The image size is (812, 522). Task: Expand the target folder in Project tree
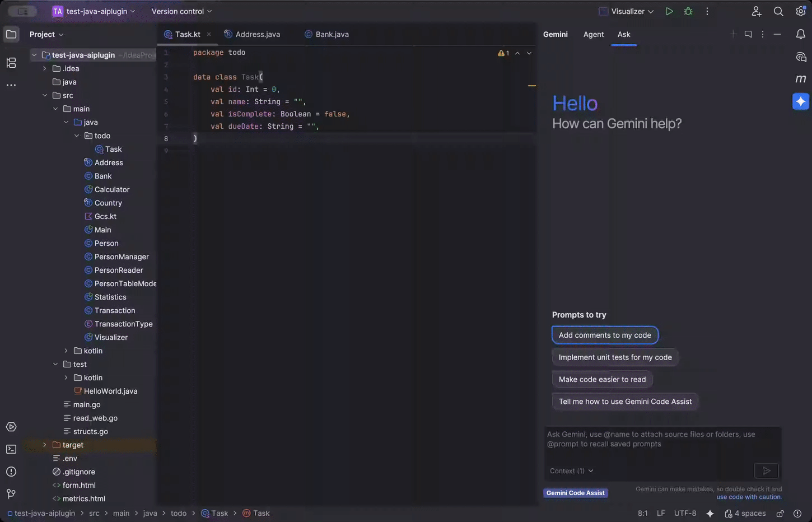(45, 444)
